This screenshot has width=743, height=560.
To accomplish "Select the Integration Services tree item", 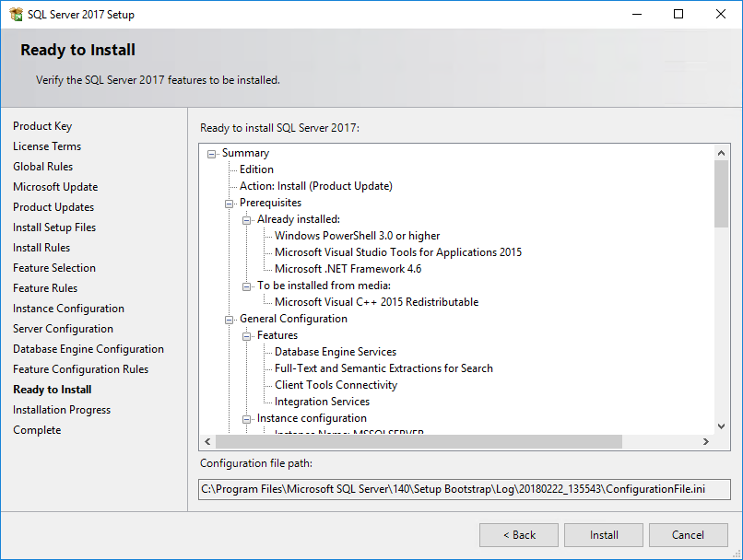I will (x=322, y=402).
